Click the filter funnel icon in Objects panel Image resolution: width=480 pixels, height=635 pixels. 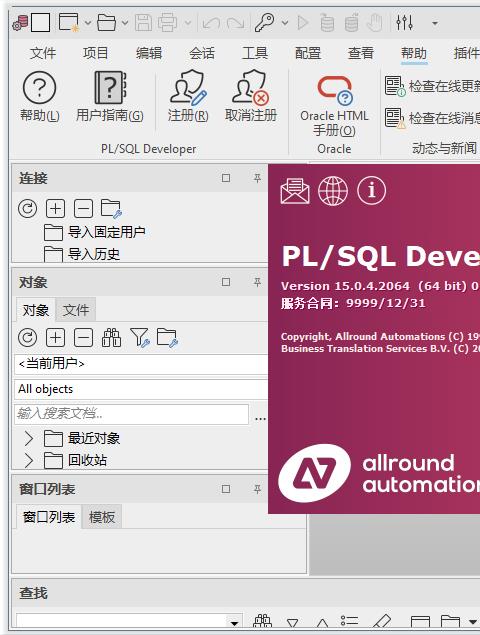[x=140, y=338]
